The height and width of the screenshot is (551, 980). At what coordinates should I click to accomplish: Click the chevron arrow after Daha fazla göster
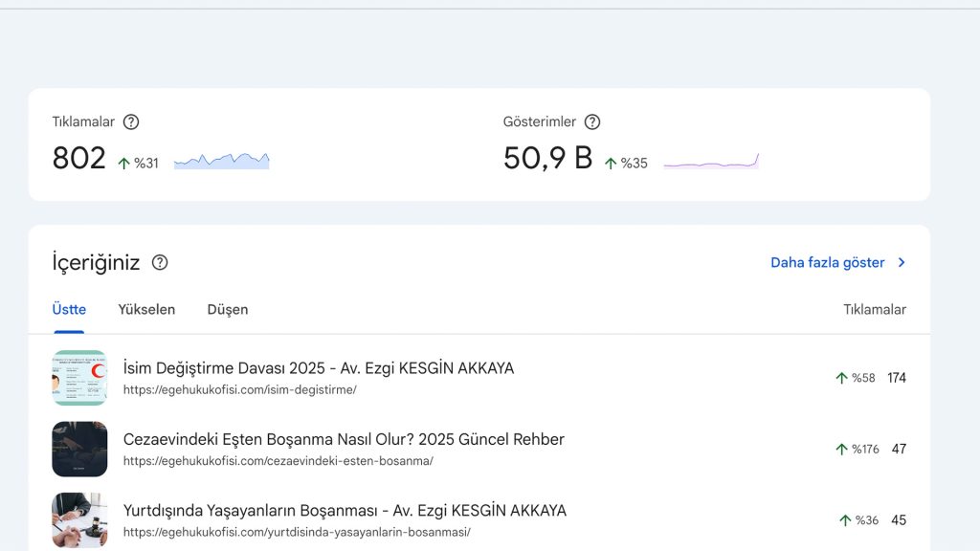902,262
